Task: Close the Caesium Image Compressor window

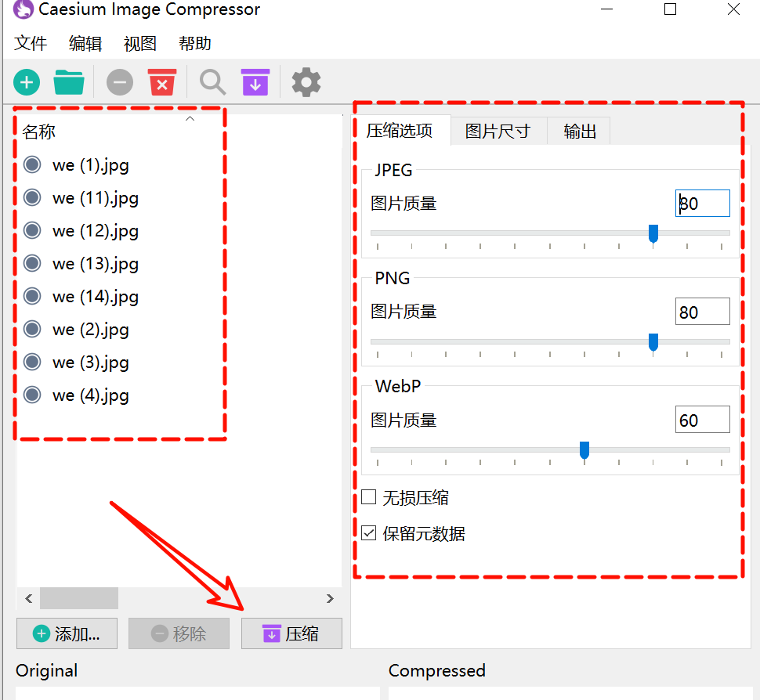Action: pyautogui.click(x=734, y=9)
